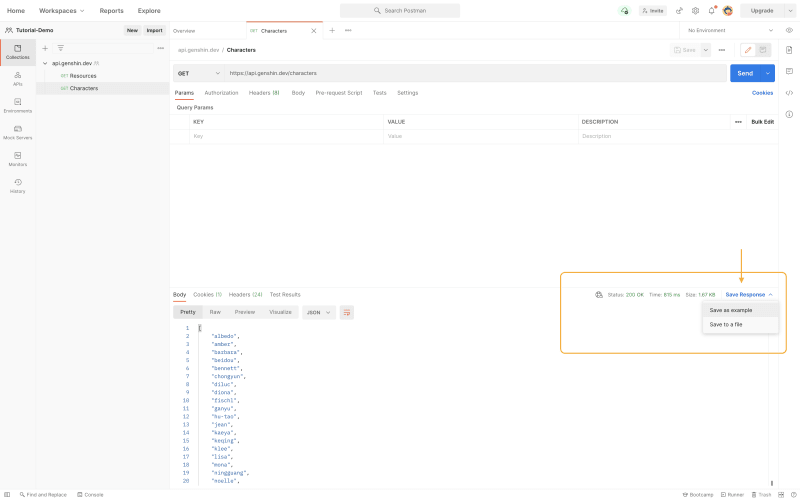
Task: Click the sync cloud status icon
Action: pyautogui.click(x=624, y=11)
